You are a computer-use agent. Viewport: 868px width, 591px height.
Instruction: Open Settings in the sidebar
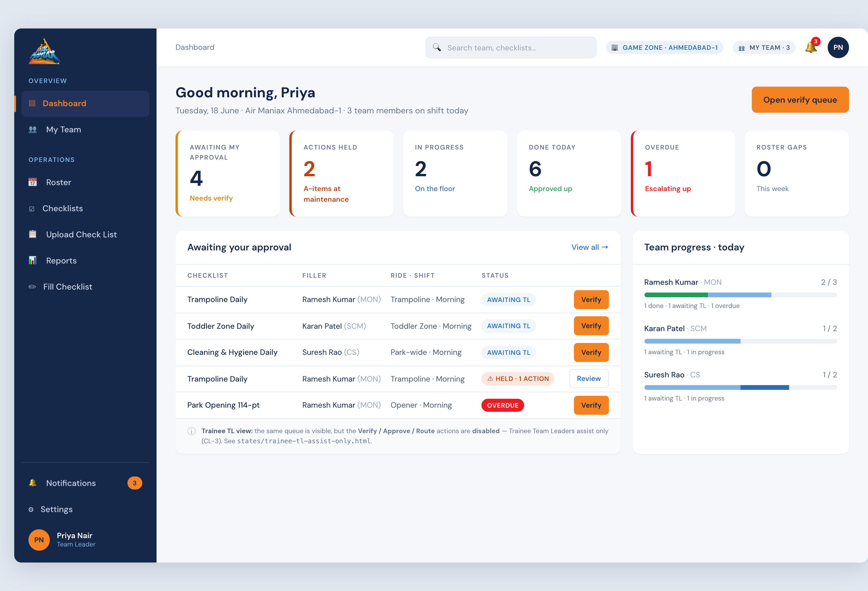(85, 509)
